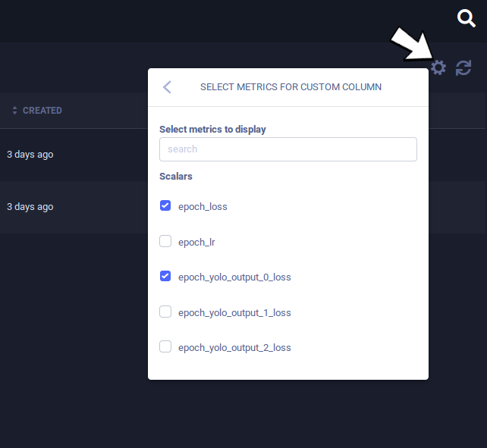Click the refresh arrows icon
The width and height of the screenshot is (487, 448).
click(463, 68)
